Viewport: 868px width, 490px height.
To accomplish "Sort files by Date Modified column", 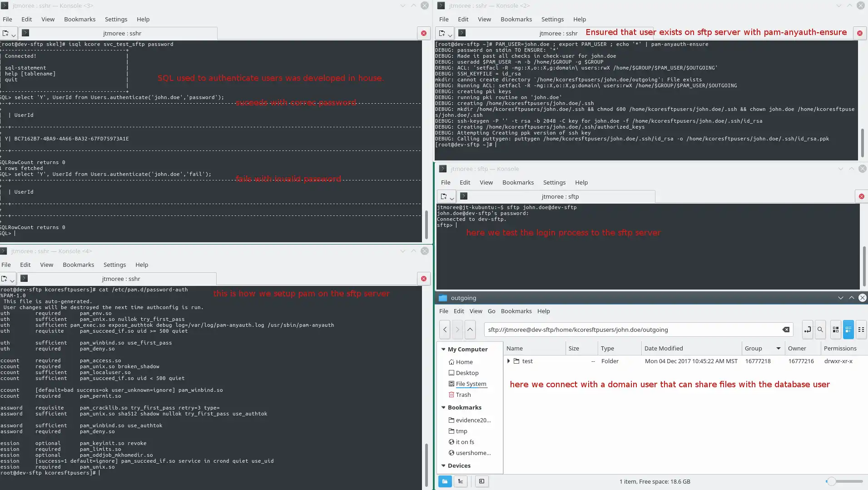I will pos(692,348).
